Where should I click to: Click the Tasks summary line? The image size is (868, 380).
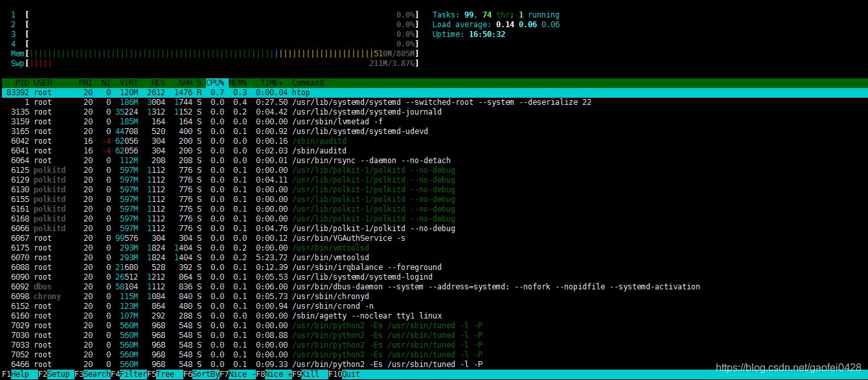[496, 15]
